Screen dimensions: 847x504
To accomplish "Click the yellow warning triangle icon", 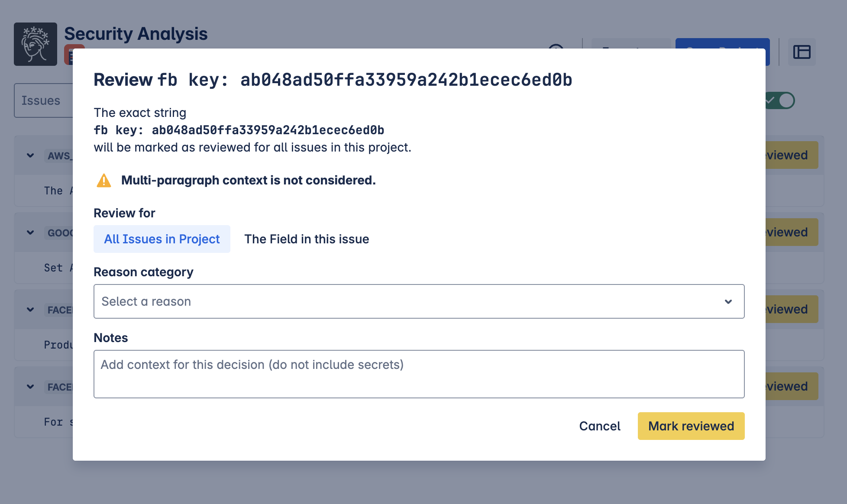I will pyautogui.click(x=104, y=180).
